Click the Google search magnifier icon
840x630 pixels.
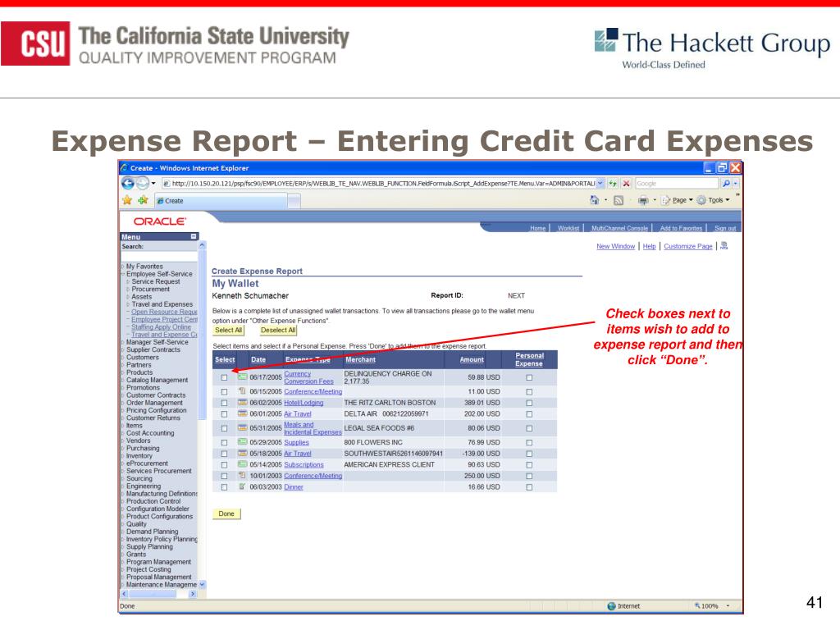726,183
